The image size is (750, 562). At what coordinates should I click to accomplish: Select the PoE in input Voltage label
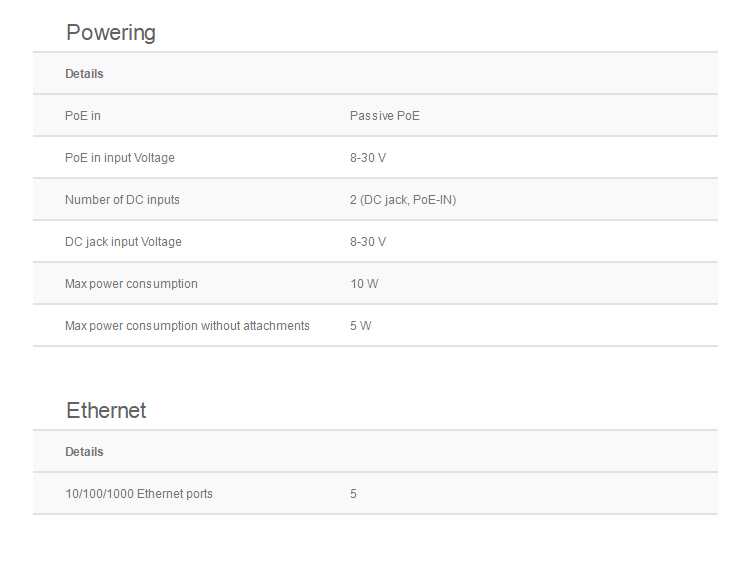pyautogui.click(x=120, y=158)
